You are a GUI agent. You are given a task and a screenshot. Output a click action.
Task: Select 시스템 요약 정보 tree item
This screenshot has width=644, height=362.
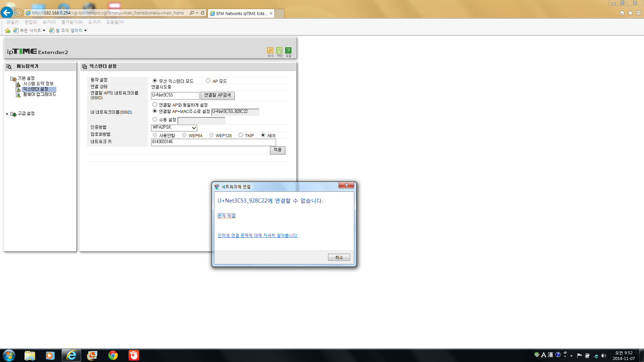[38, 84]
